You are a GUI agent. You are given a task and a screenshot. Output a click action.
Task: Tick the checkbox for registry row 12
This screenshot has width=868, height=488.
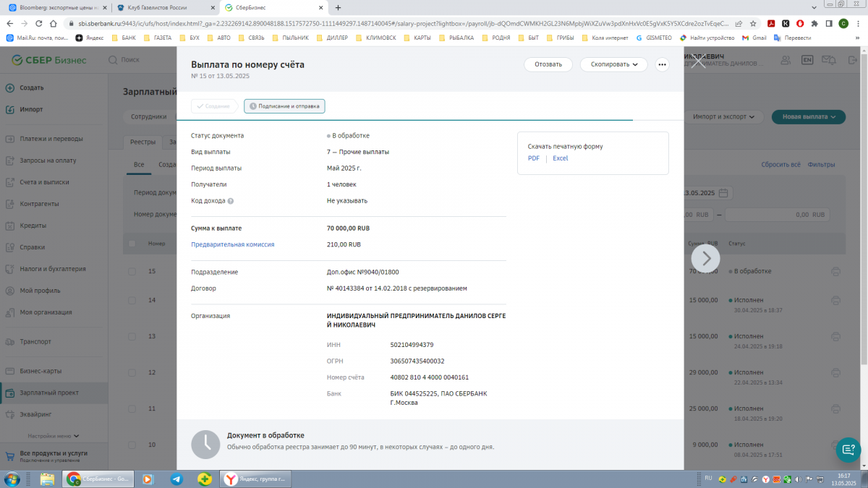132,372
